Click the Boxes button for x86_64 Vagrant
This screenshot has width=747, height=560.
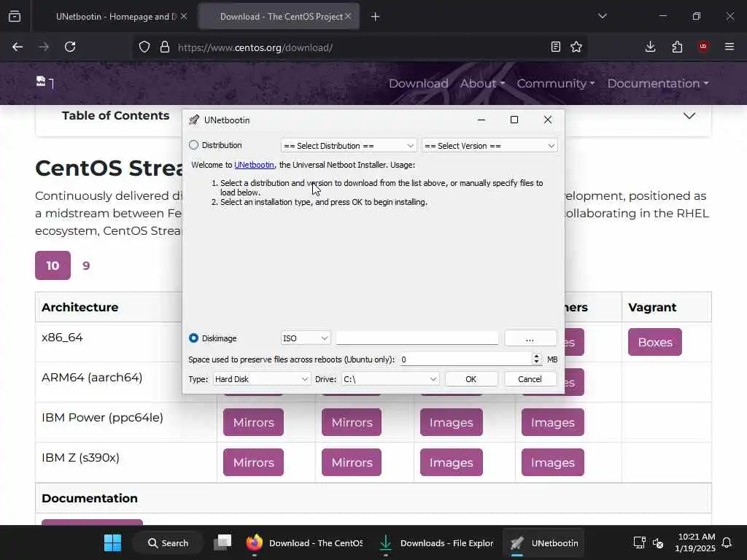(x=655, y=342)
